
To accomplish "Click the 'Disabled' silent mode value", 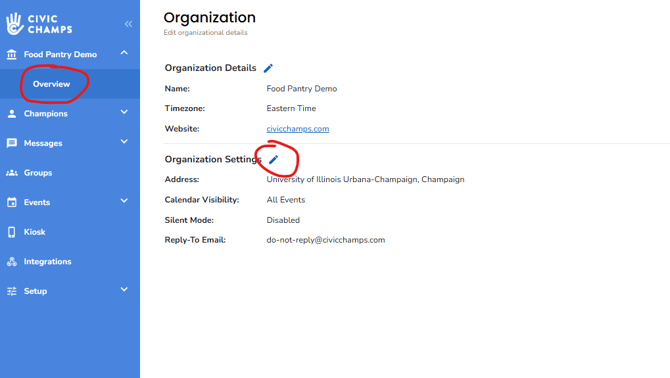I will click(x=283, y=220).
